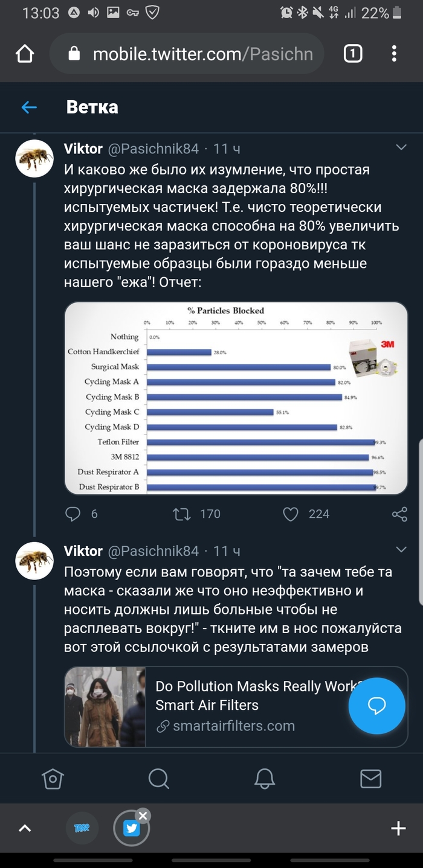
Task: Reply to the first tweet
Action: tap(73, 514)
